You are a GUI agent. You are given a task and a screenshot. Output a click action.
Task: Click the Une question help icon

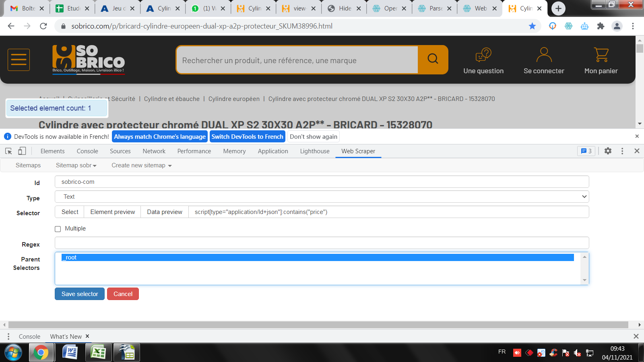(483, 55)
